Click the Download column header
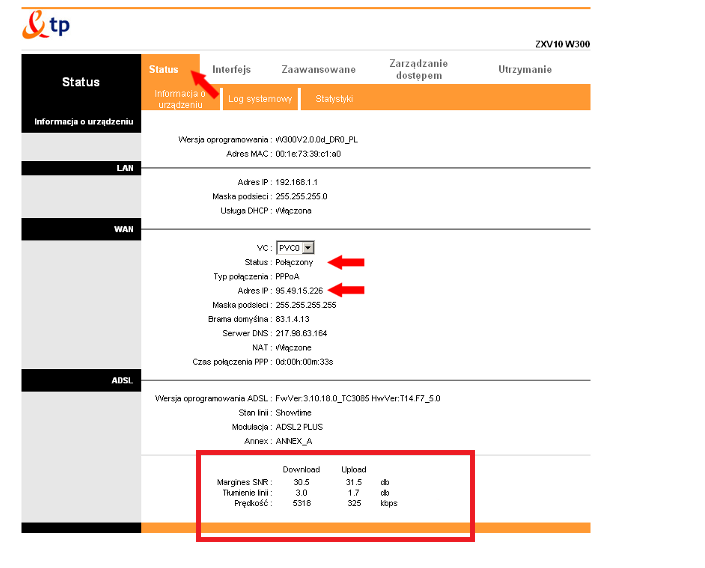This screenshot has width=705, height=568. [301, 470]
